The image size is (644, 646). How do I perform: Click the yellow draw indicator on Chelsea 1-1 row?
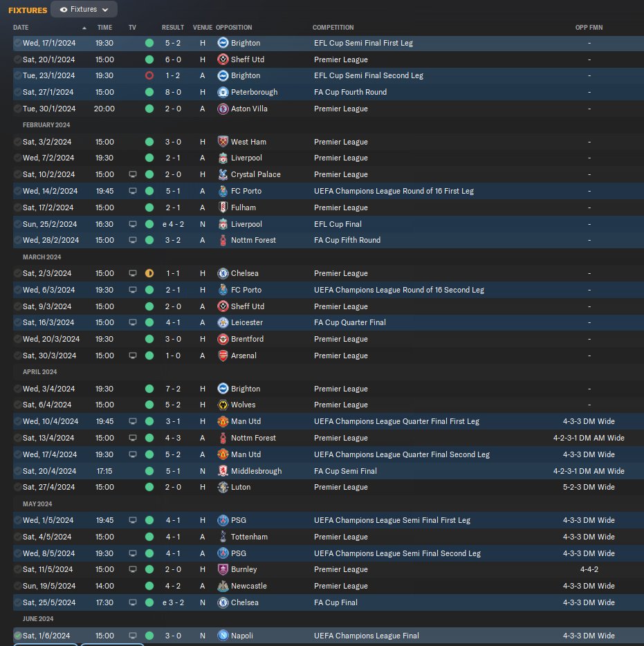[149, 273]
